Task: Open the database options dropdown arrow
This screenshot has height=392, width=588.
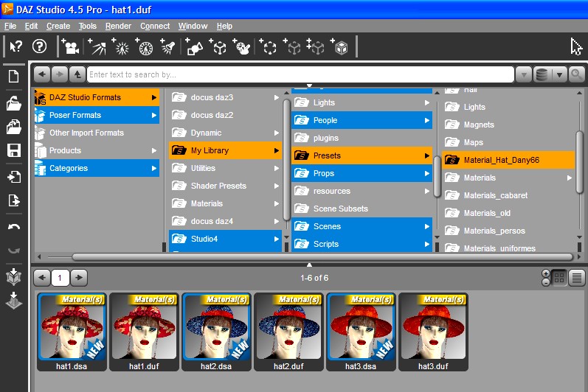Action: (x=559, y=75)
